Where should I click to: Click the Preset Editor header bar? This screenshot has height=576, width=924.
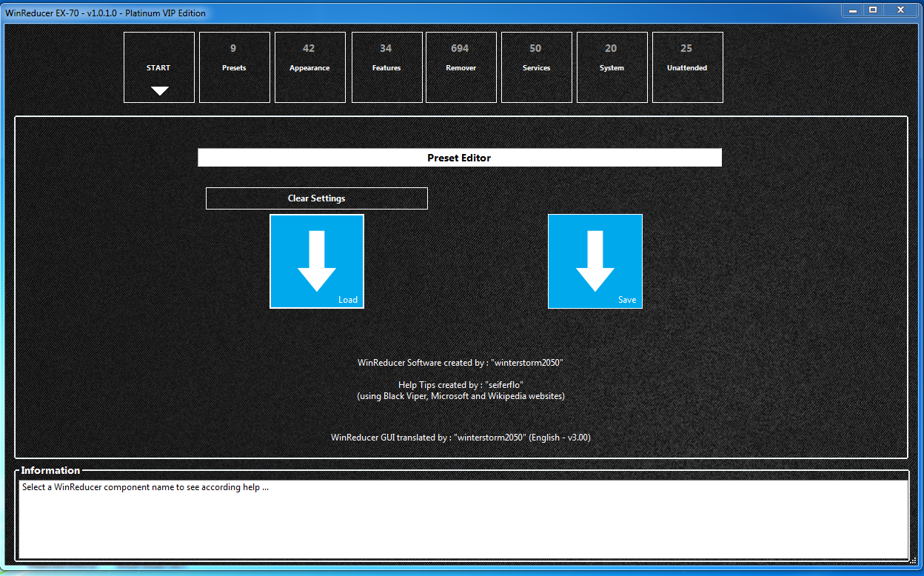pos(459,158)
